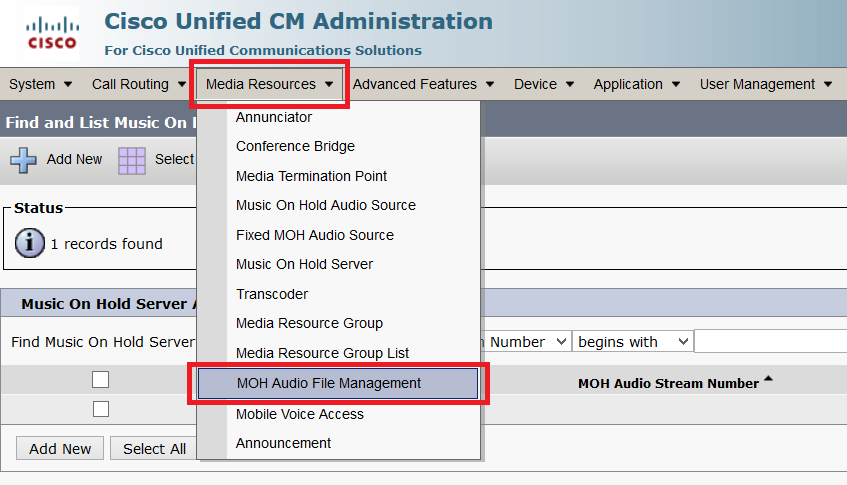Click the bottom Add New button
This screenshot has width=847, height=485.
(x=60, y=449)
